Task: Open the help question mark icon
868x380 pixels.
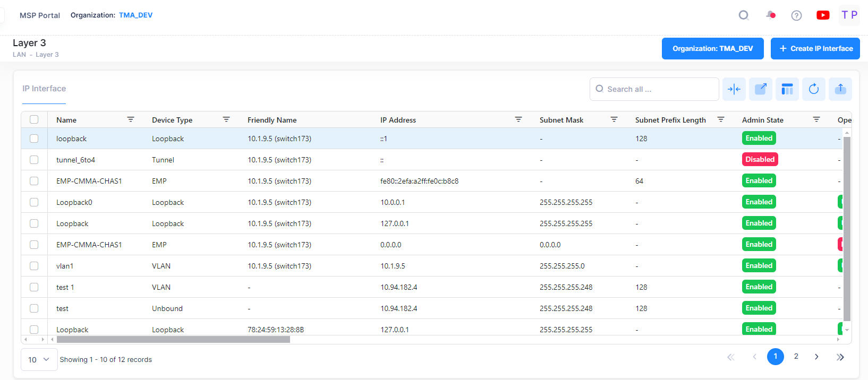Action: point(796,15)
